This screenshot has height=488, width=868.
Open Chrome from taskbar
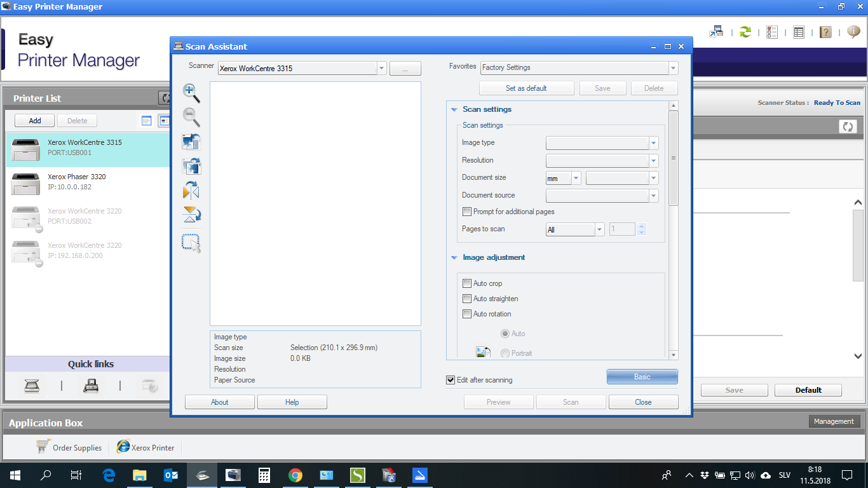point(295,475)
